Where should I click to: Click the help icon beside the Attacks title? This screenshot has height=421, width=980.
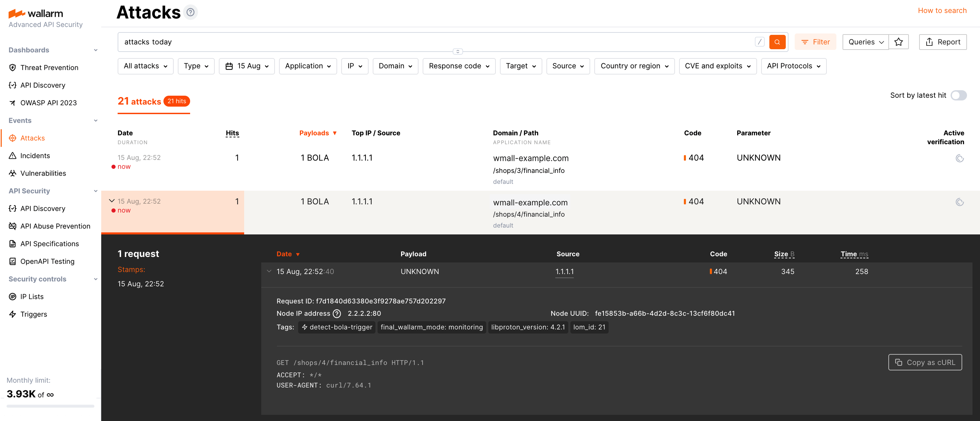[x=190, y=12]
